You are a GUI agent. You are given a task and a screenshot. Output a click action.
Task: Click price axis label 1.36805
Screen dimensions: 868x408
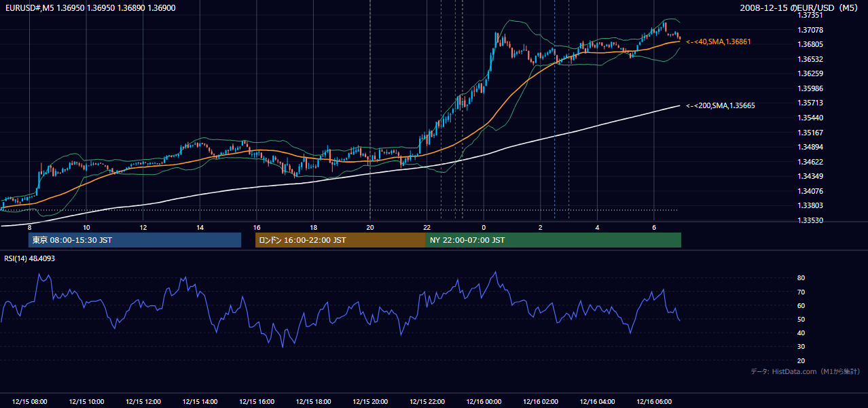click(812, 44)
